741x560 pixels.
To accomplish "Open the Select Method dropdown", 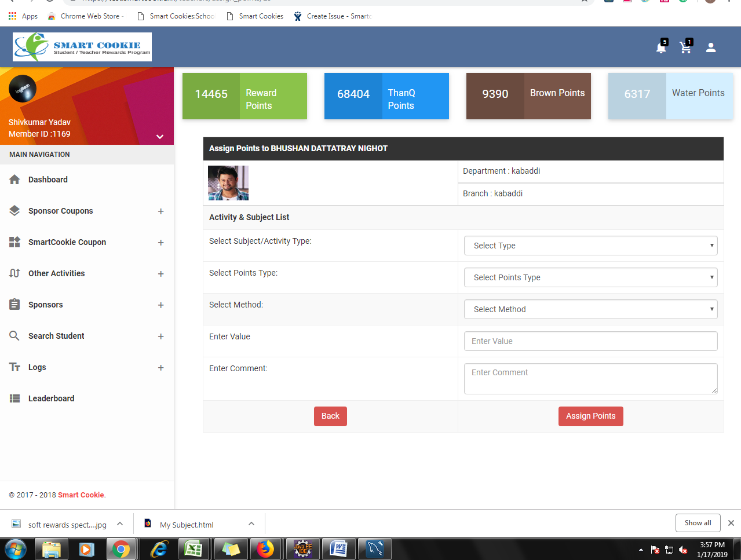I will pyautogui.click(x=590, y=309).
